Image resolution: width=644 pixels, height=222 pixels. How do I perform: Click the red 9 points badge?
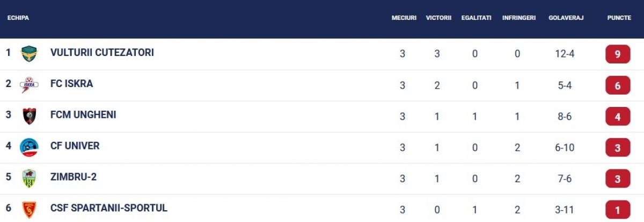618,54
